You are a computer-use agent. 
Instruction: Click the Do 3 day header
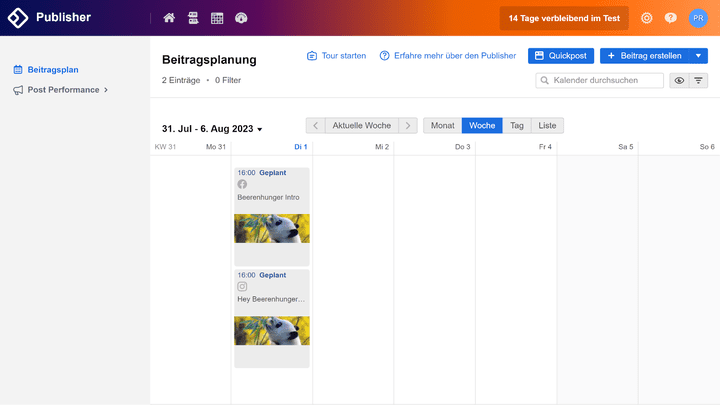click(x=462, y=147)
